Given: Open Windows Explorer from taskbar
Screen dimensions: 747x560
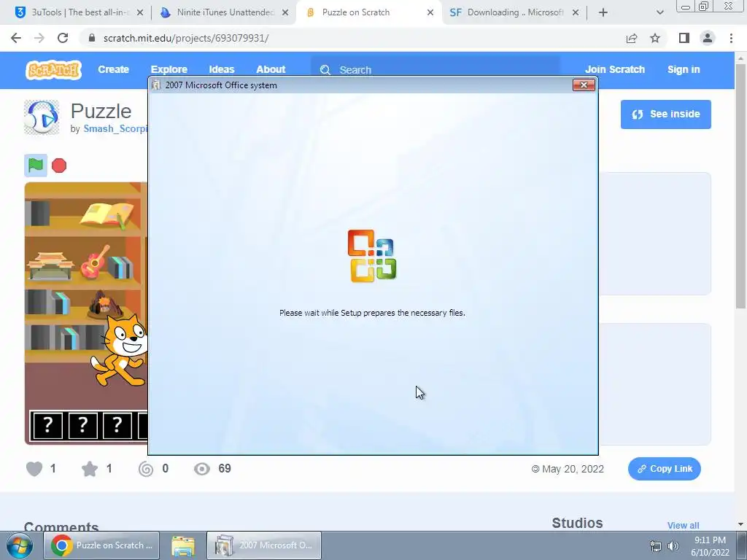Looking at the screenshot, I should [183, 545].
